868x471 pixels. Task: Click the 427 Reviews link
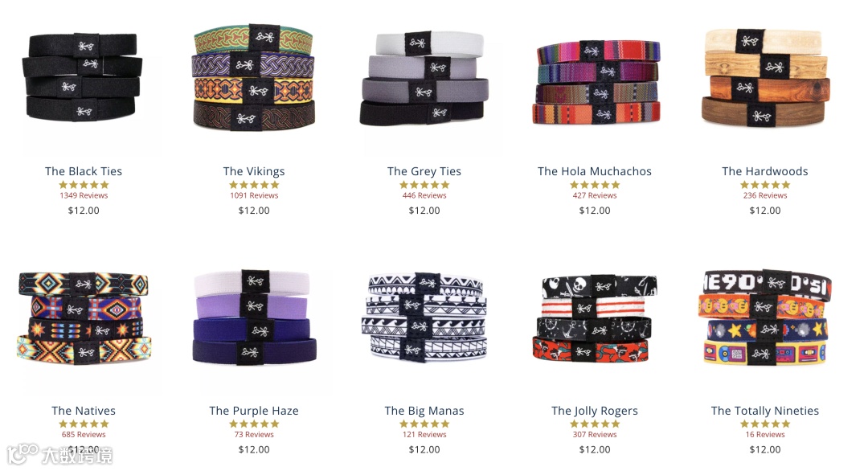[595, 195]
